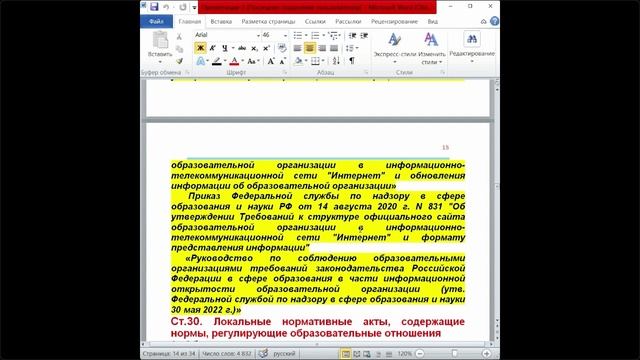
Task: Open the Quick Access Toolbar customization arrow
Action: (194, 7)
